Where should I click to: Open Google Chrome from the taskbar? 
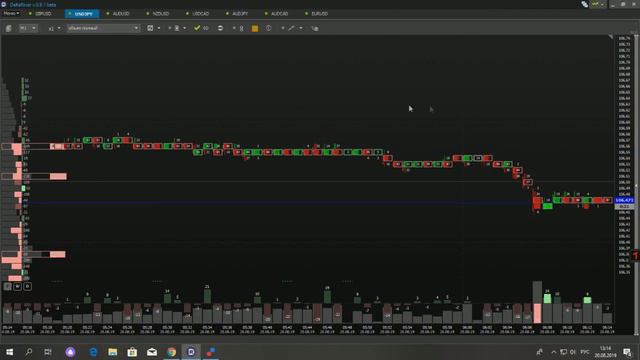[x=171, y=352]
